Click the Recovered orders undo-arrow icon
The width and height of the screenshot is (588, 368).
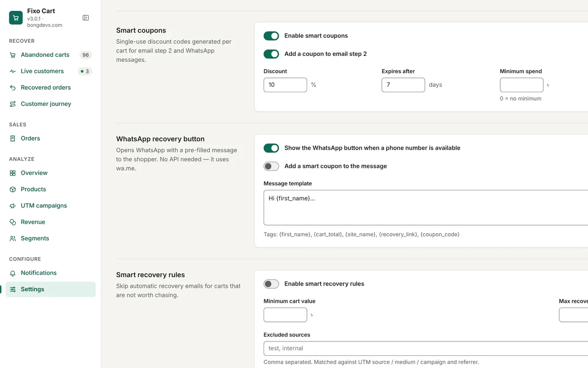point(13,87)
